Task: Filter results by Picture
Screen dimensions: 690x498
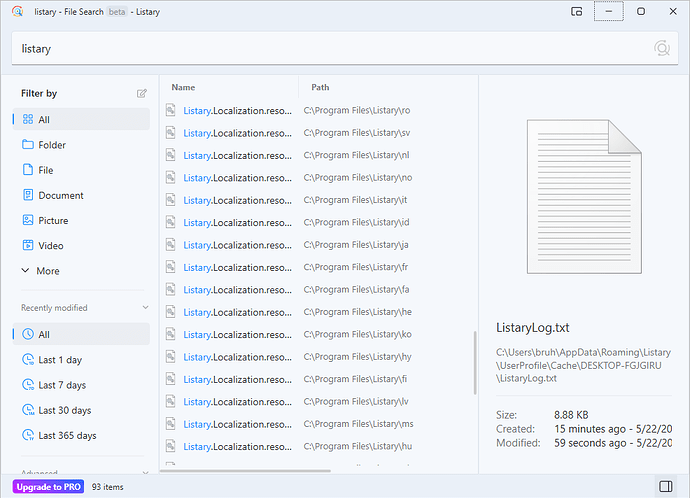Action: (x=81, y=220)
